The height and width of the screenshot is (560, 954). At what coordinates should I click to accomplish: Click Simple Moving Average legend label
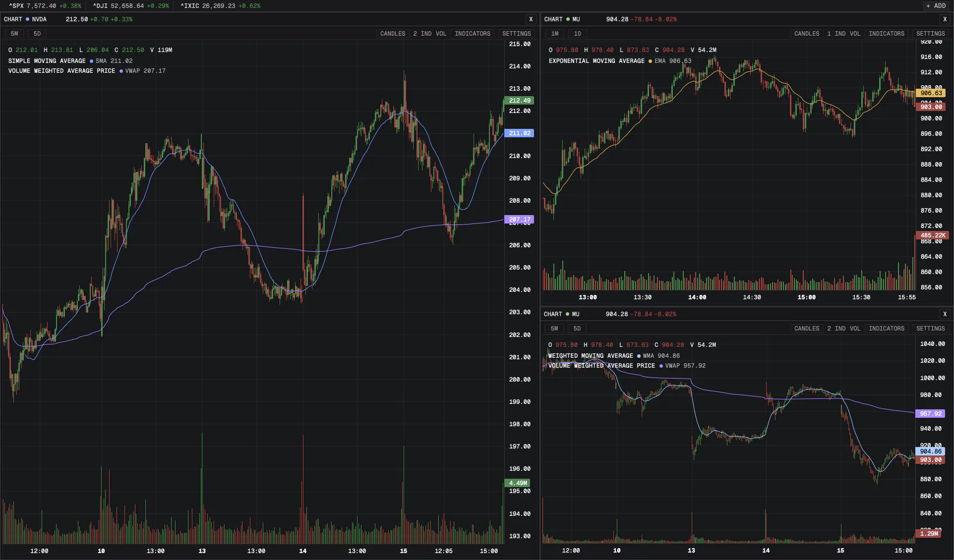tap(47, 61)
